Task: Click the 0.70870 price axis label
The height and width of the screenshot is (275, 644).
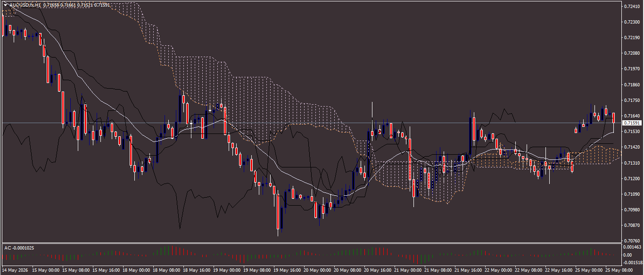Action: point(631,225)
